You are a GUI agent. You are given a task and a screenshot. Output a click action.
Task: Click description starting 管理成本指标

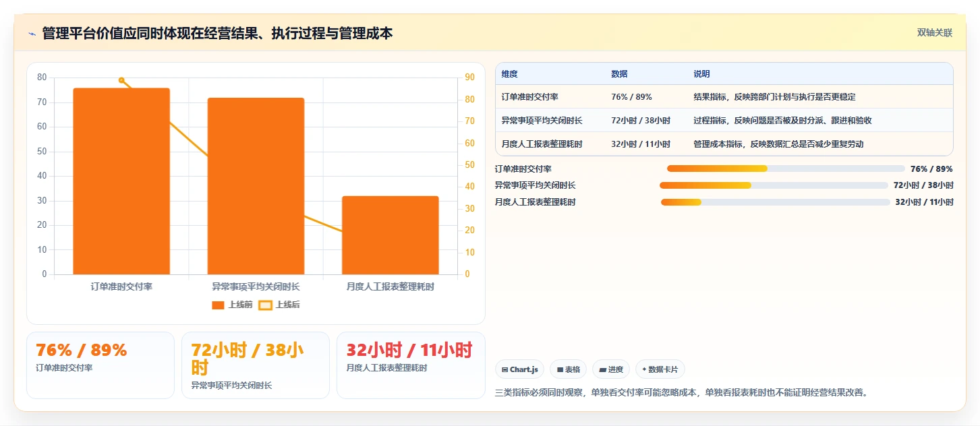tap(778, 144)
